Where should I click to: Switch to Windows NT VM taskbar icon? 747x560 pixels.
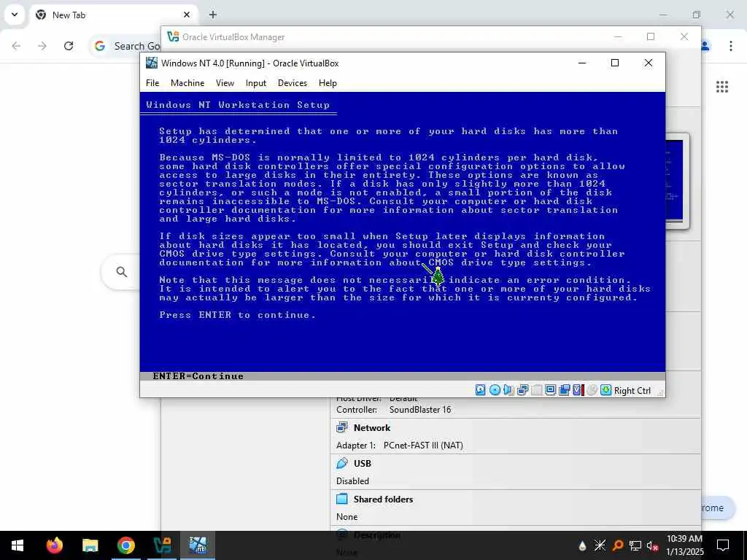coord(198,545)
